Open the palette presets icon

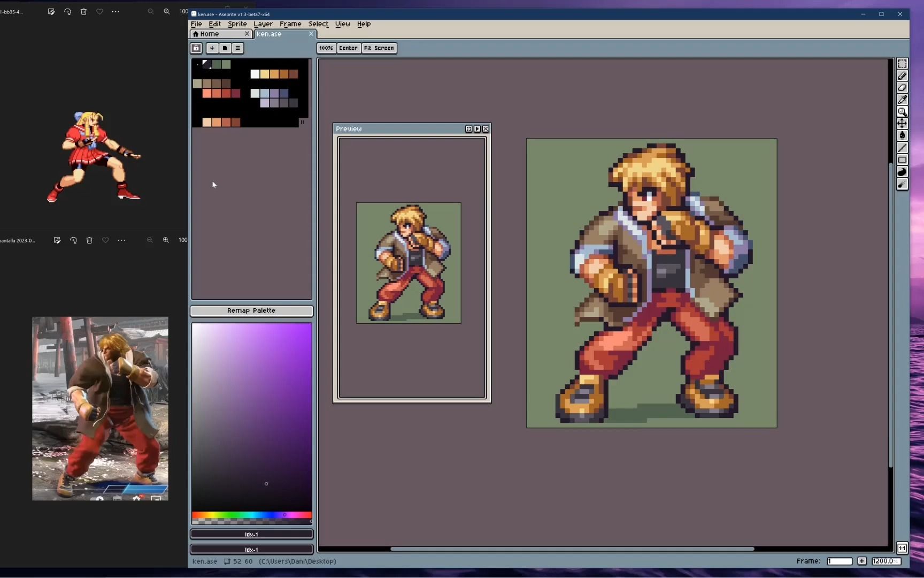click(225, 48)
